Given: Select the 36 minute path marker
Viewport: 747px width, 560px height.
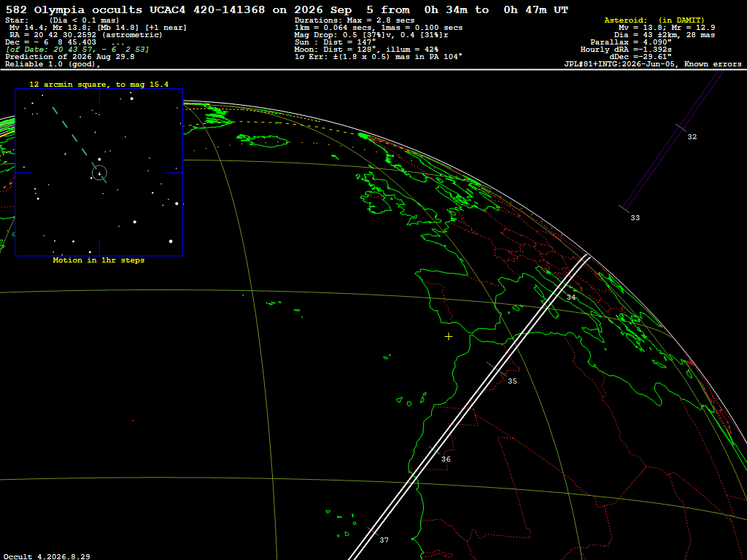Looking at the screenshot, I should [446, 459].
